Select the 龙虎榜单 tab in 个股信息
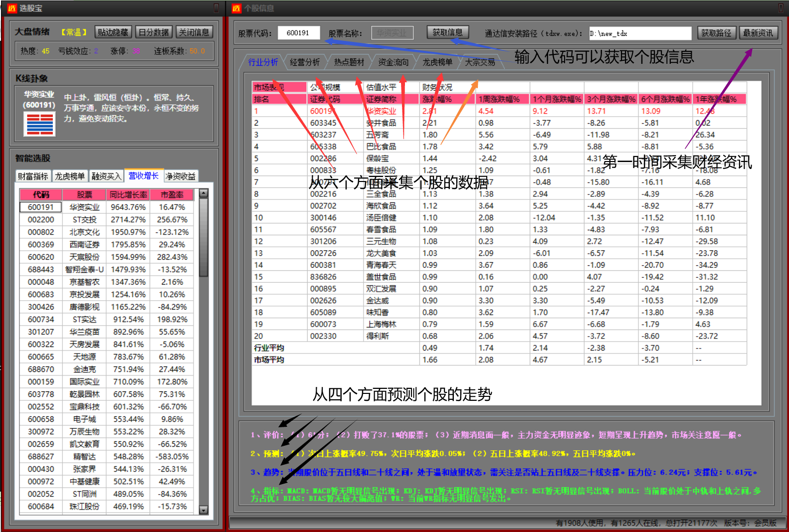789x532 pixels. point(437,62)
